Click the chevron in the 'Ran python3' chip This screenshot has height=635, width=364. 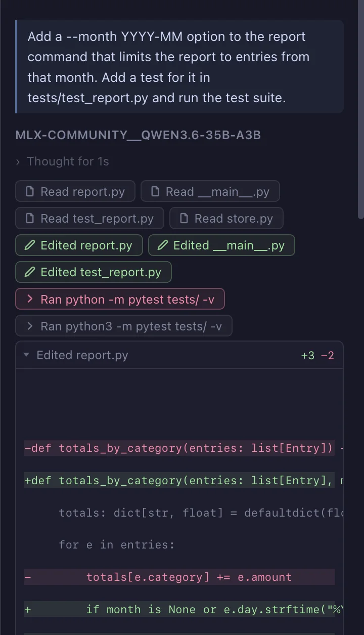coord(30,326)
